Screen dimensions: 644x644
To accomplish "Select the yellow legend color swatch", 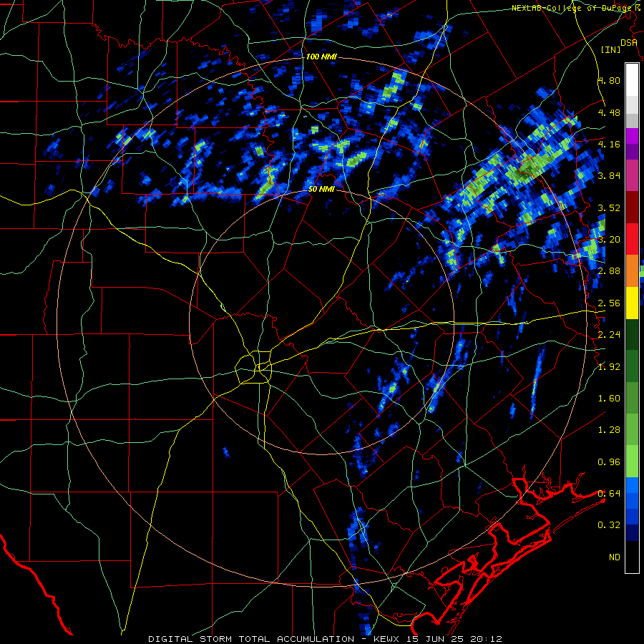I will [632, 303].
